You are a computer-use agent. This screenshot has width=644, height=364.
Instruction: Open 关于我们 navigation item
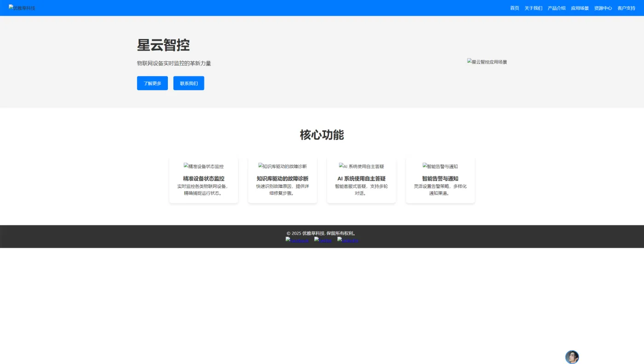click(534, 8)
